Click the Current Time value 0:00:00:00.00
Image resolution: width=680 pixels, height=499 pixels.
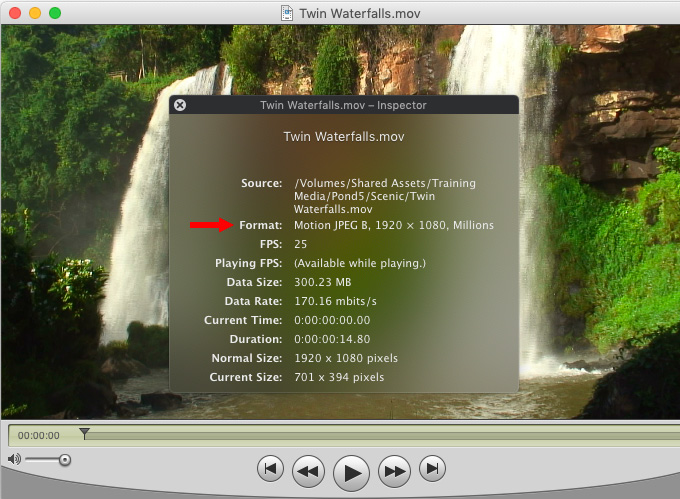tap(332, 320)
